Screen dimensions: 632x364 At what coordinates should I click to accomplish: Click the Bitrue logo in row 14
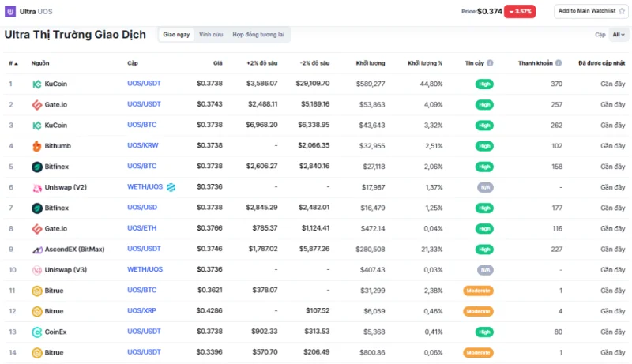36,353
